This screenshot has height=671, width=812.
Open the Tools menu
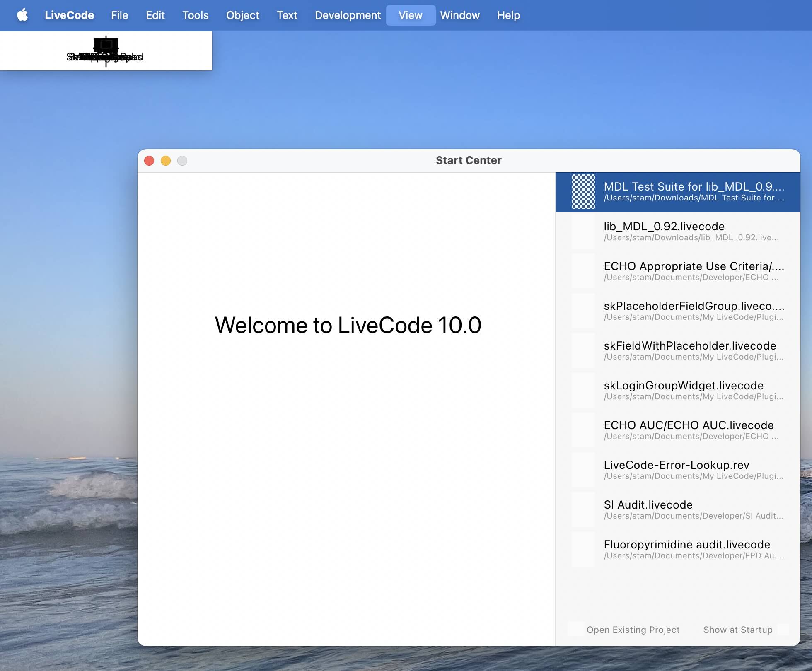pyautogui.click(x=195, y=15)
